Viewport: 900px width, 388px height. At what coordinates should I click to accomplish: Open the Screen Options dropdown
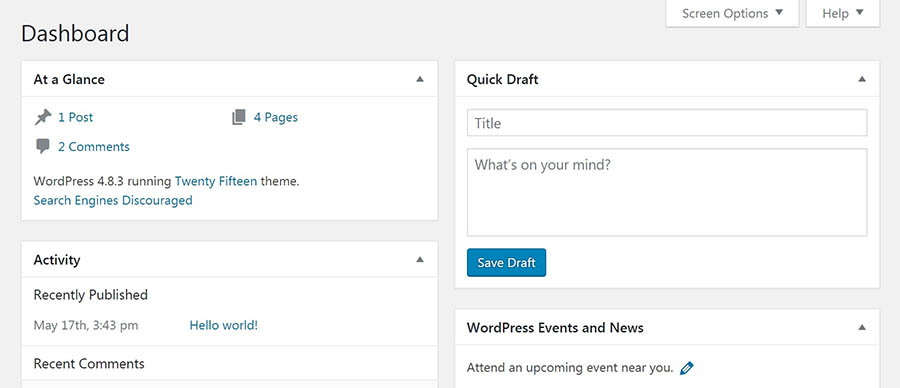pos(732,13)
